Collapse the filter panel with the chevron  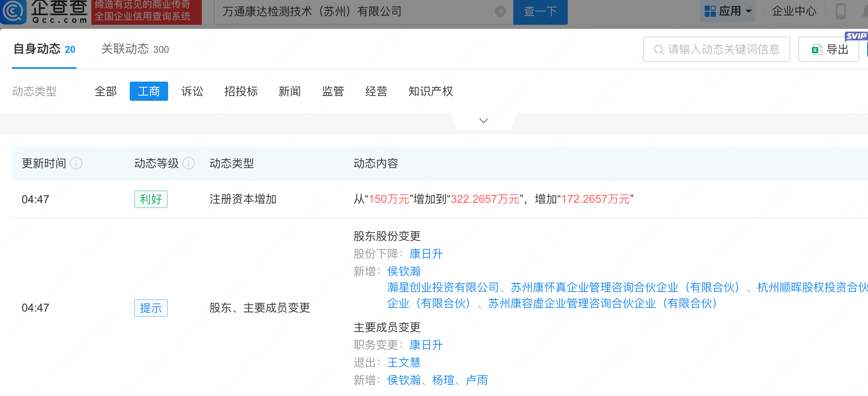483,120
